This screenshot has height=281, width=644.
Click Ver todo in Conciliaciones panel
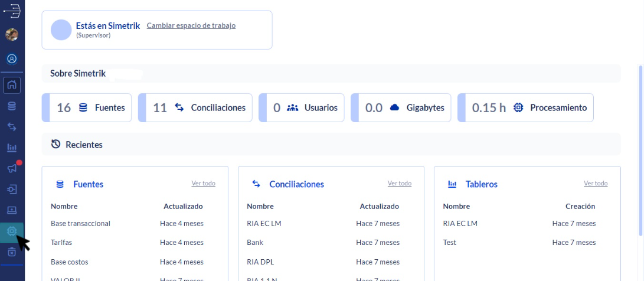400,183
